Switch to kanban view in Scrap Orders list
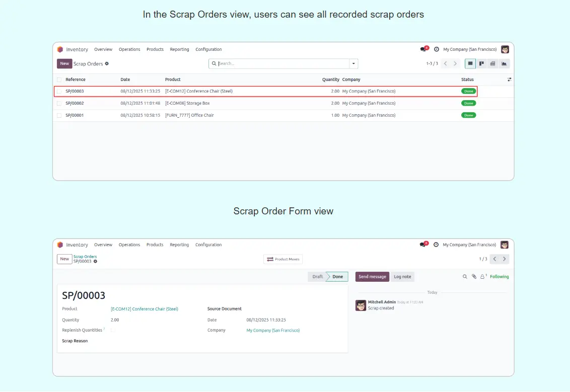Image resolution: width=570 pixels, height=392 pixels. (481, 64)
